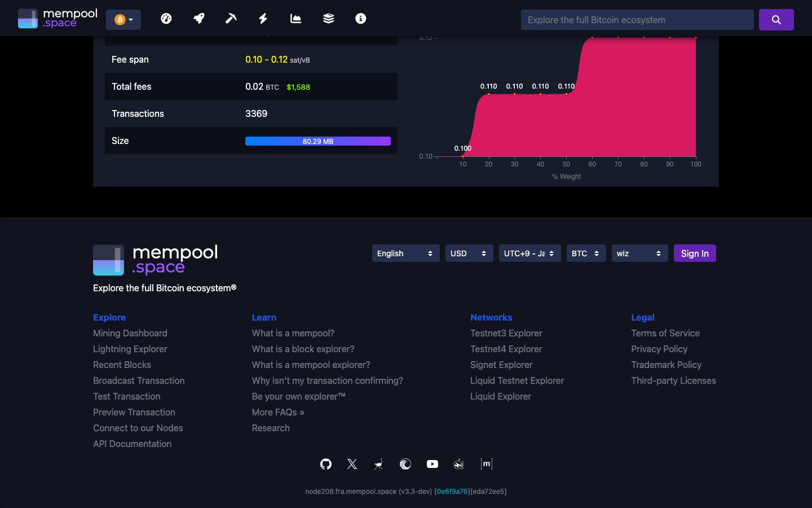The height and width of the screenshot is (508, 812).
Task: Open the USD currency dropdown
Action: click(x=469, y=253)
